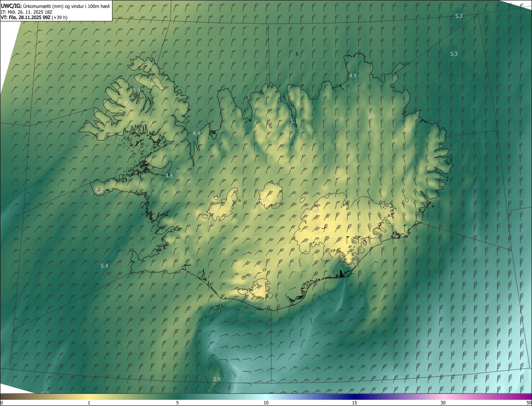
Task: Click the color scale tick label 10
Action: [266, 403]
